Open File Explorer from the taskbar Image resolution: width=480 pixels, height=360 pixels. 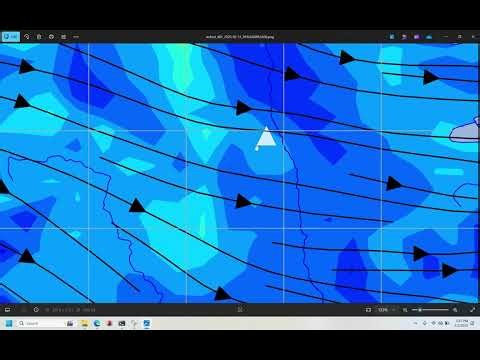[x=84, y=323]
